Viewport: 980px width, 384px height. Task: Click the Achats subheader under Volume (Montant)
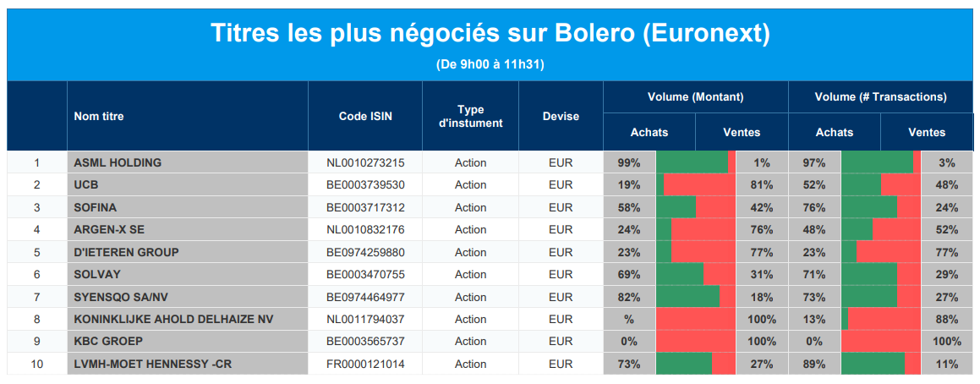point(649,132)
